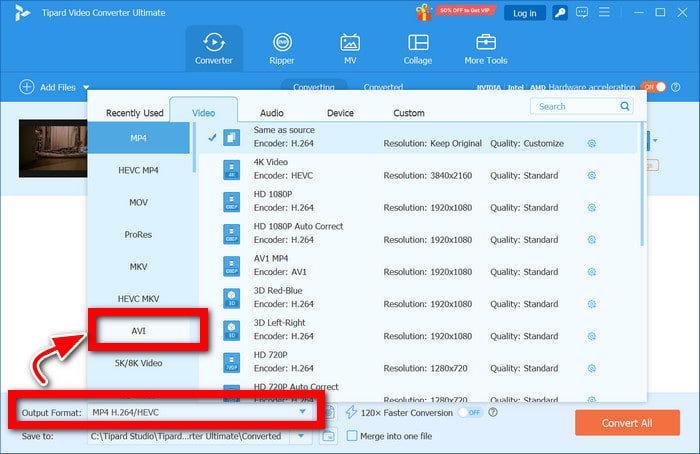Image resolution: width=700 pixels, height=454 pixels.
Task: Select the MP4 format category
Action: (x=138, y=138)
